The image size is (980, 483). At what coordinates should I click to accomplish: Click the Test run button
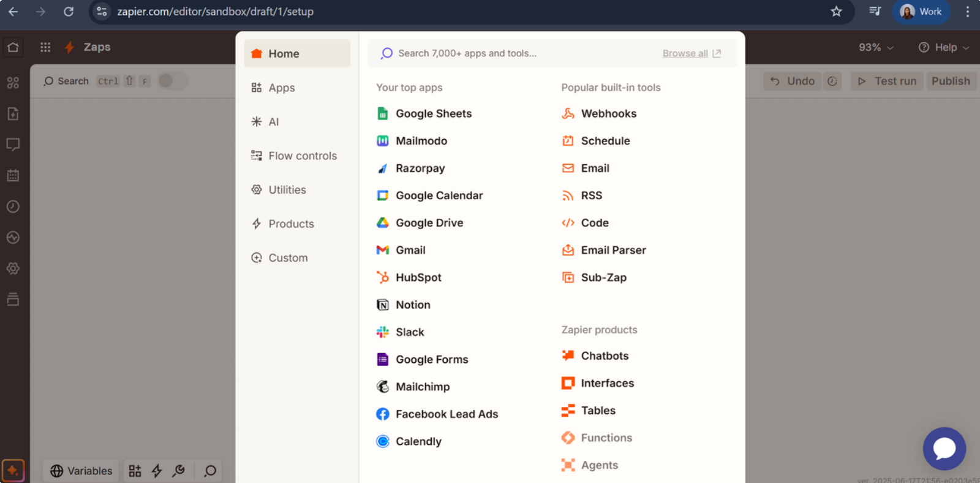(x=887, y=81)
